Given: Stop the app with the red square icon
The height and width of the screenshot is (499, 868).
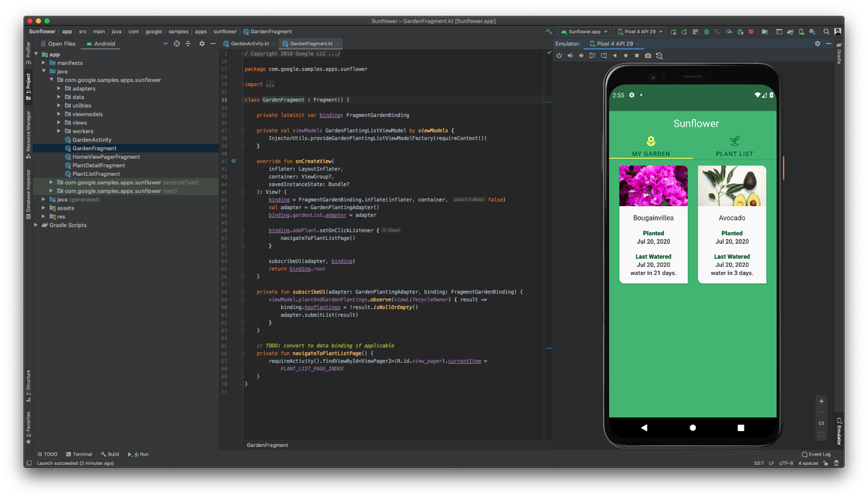Looking at the screenshot, I should 751,32.
